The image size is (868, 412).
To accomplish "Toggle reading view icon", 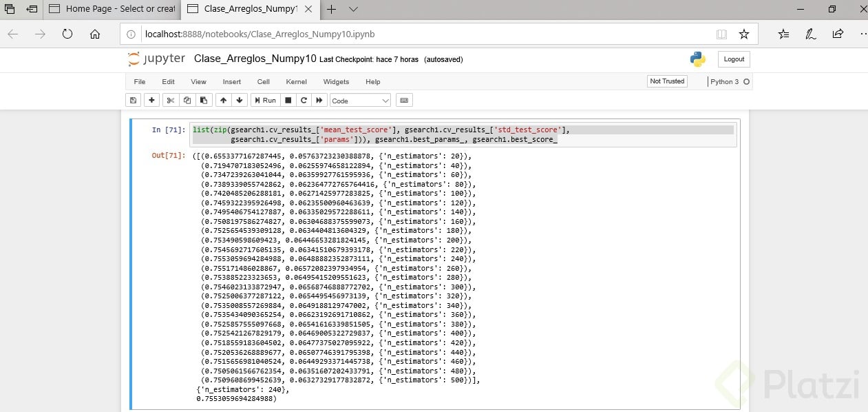I will click(721, 34).
